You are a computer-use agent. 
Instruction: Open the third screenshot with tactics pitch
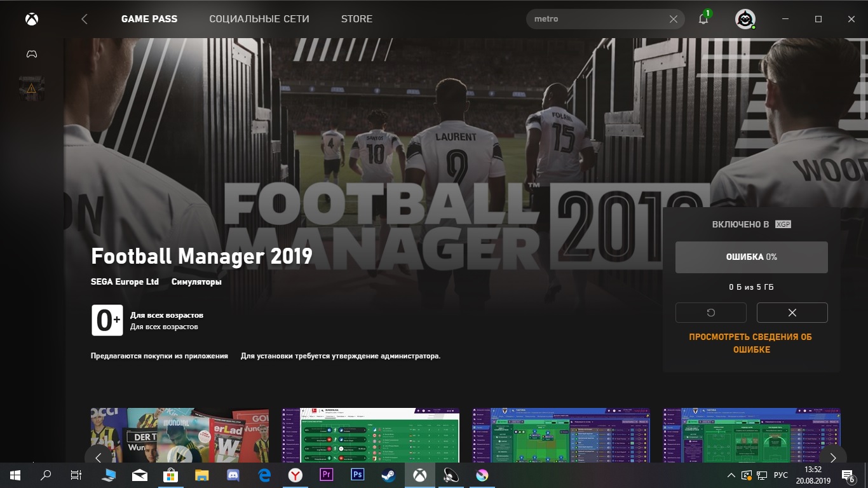coord(561,435)
